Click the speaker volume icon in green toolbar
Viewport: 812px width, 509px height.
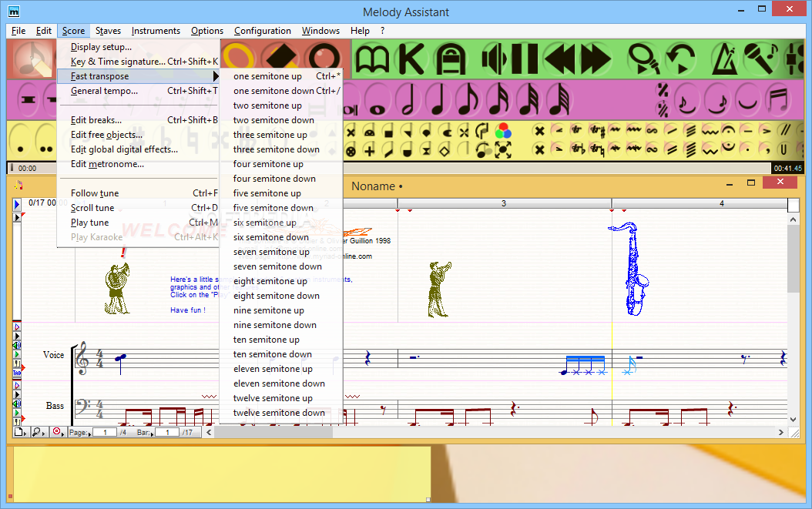coord(493,59)
